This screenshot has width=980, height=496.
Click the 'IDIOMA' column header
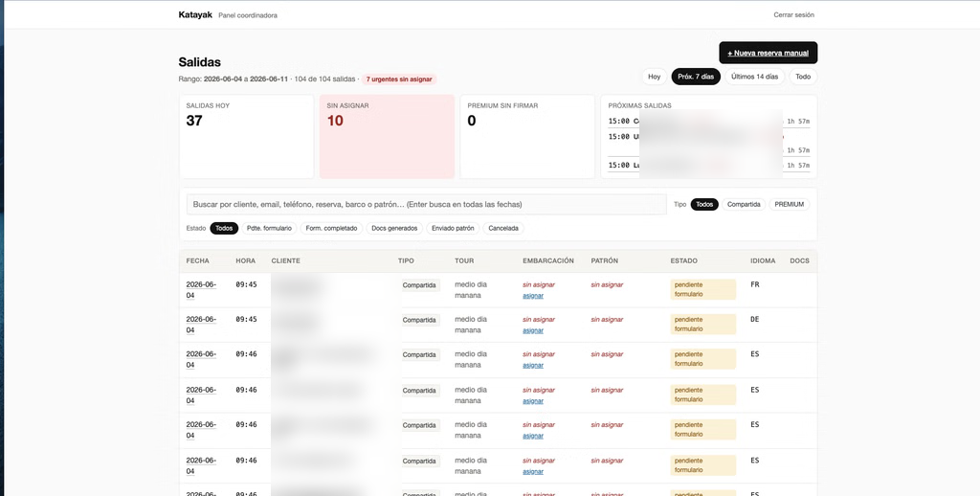[763, 260]
